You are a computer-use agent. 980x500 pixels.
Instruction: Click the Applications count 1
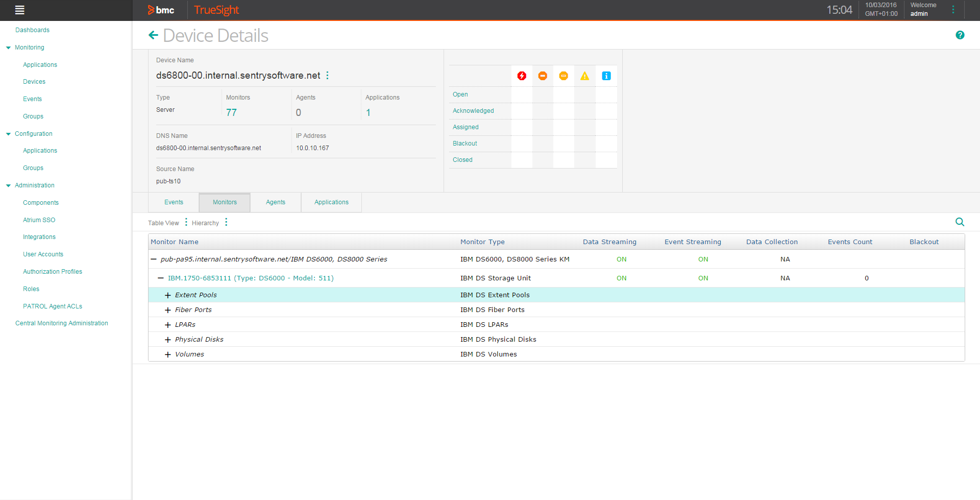[x=368, y=112]
